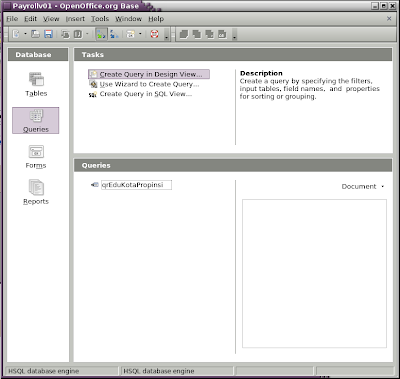This screenshot has height=379, width=400.
Task: Open the View menu
Action: coord(51,19)
